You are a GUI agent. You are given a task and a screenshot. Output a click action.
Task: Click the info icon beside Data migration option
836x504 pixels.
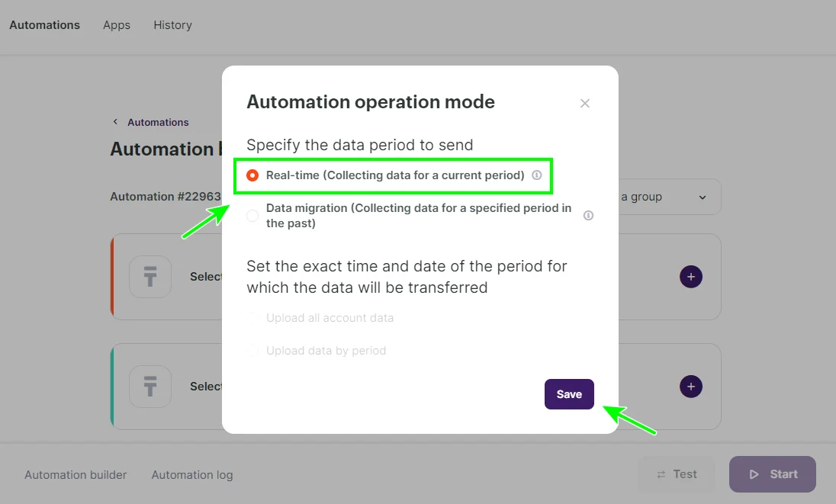[588, 216]
